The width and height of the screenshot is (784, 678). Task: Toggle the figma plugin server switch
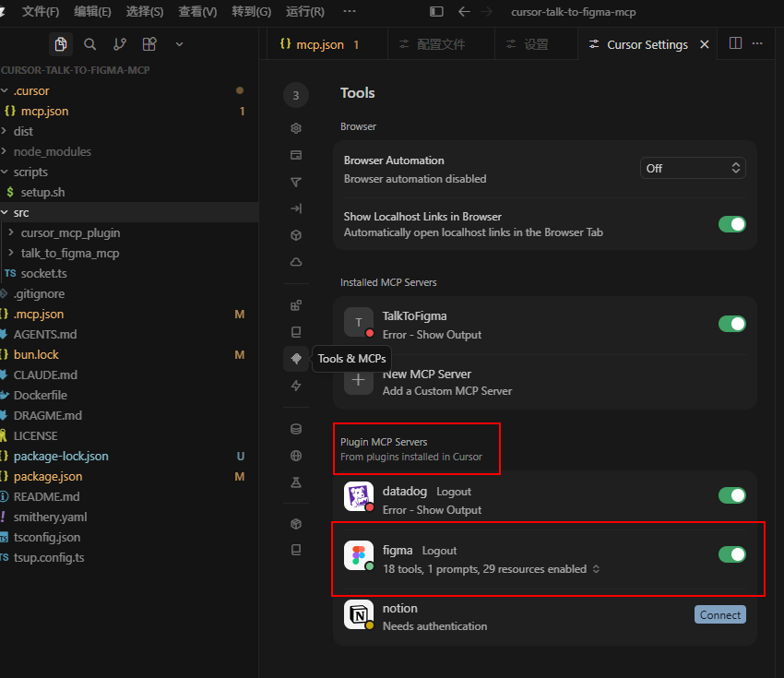732,554
